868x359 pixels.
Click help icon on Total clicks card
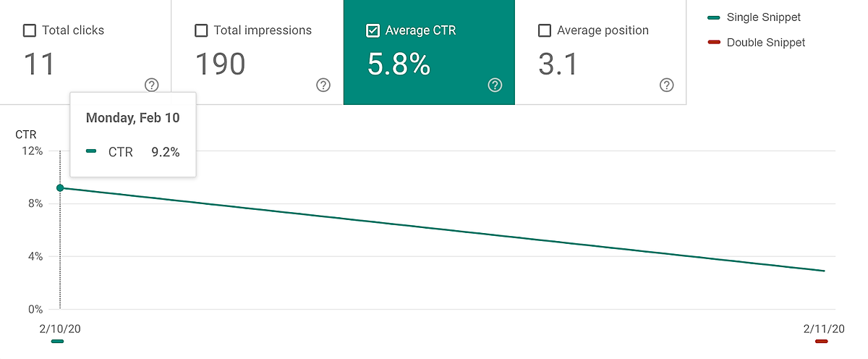pyautogui.click(x=151, y=85)
